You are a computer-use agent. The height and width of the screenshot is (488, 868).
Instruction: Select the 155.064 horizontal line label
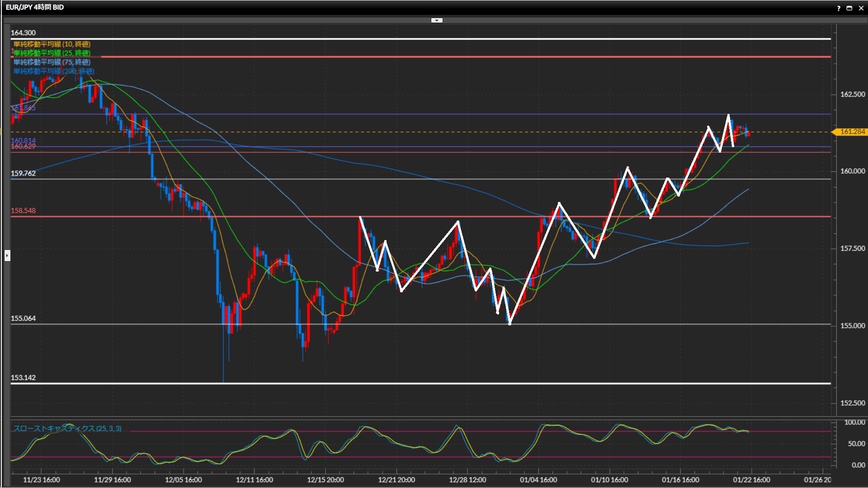coord(23,318)
